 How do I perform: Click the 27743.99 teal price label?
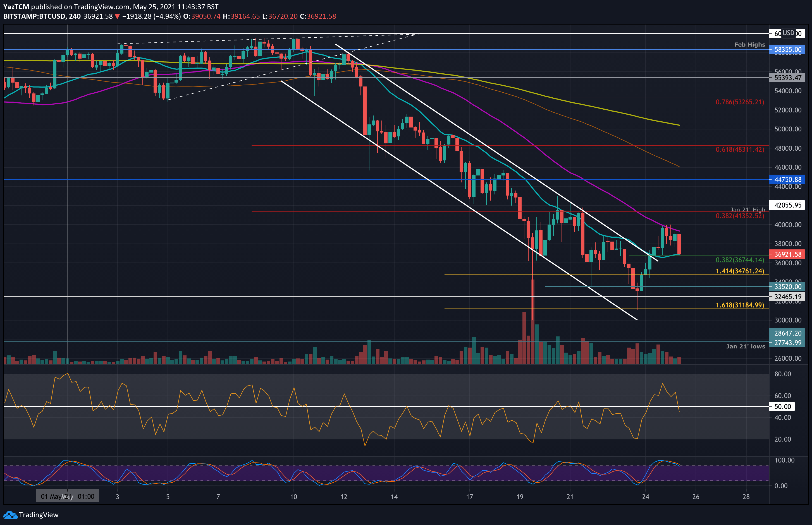pos(787,343)
